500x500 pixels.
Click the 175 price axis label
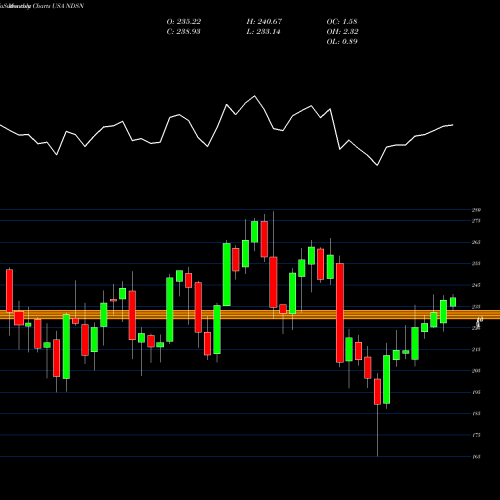(476, 435)
